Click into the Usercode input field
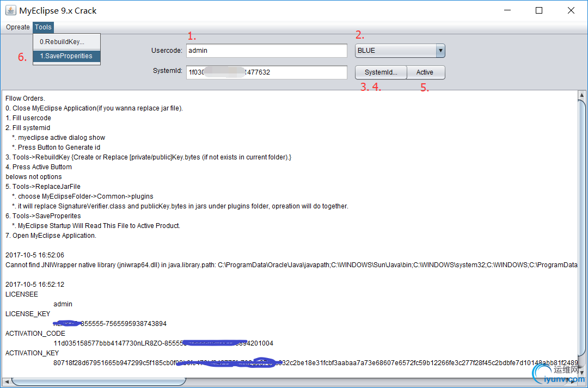Image resolution: width=588 pixels, height=388 pixels. (267, 51)
